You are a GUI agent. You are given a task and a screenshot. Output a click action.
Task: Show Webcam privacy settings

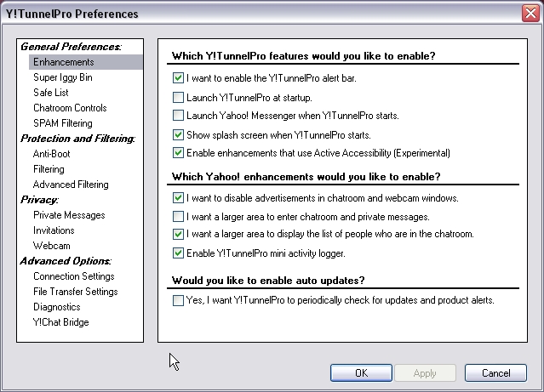coord(50,246)
